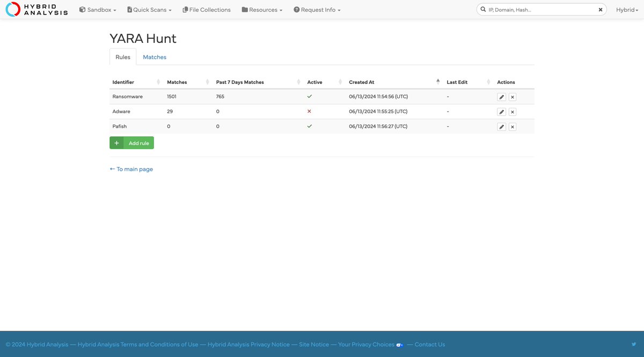The height and width of the screenshot is (357, 644).
Task: Sort by Past 7 Days Matches column
Action: 258,82
